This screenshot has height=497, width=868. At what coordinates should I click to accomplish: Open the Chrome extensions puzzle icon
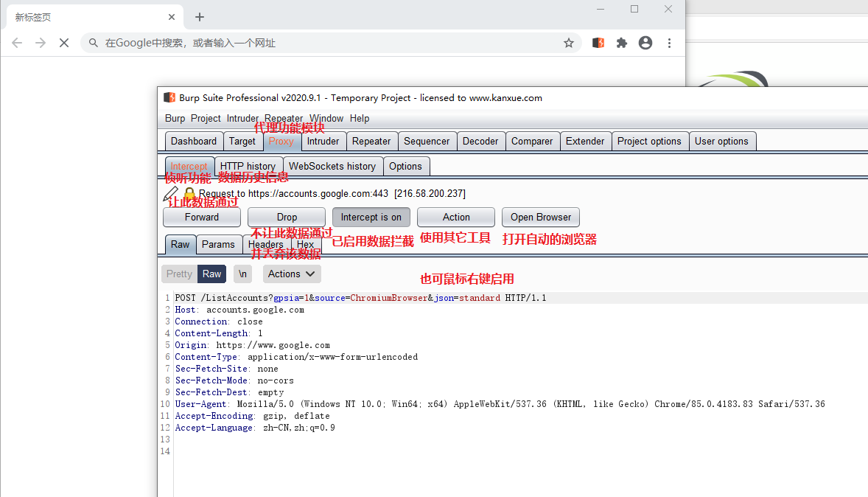point(622,43)
